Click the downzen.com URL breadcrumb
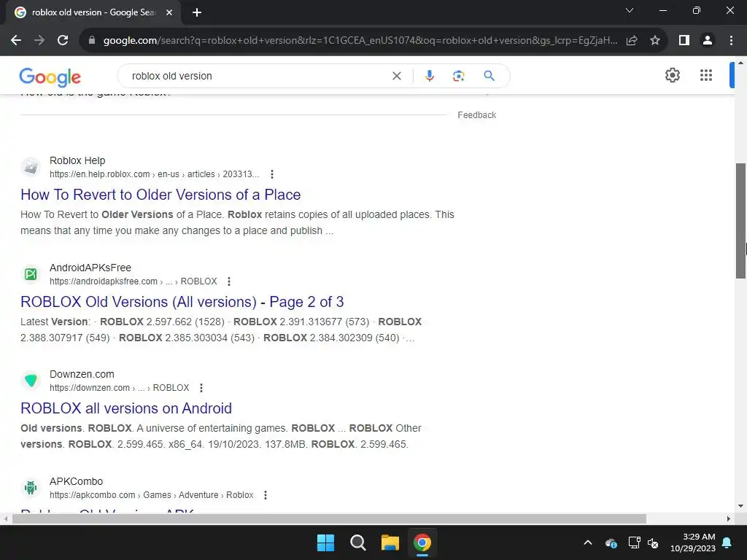Screen dimensions: 747x560 pyautogui.click(x=120, y=388)
